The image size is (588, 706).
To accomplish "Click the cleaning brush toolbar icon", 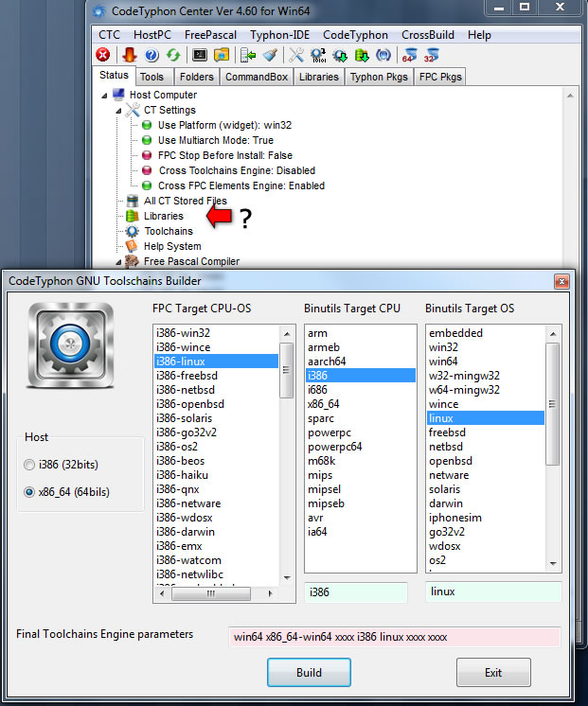I will [271, 55].
